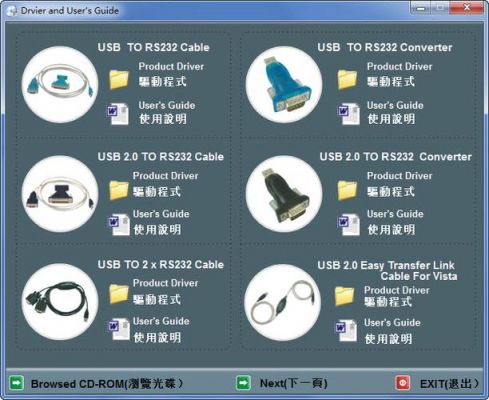Click 'USB 2.0 Easy Transfer Link Cable For Vista' heading
The height and width of the screenshot is (400, 489).
click(387, 270)
